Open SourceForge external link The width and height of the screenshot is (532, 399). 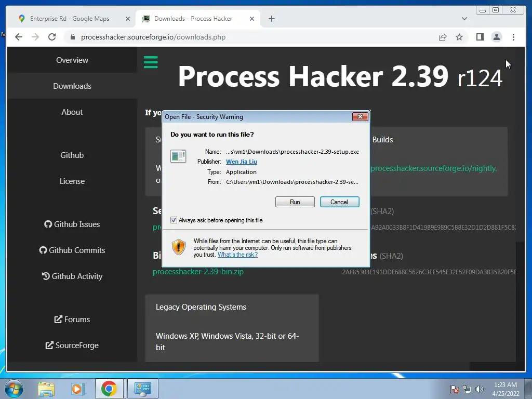click(72, 345)
